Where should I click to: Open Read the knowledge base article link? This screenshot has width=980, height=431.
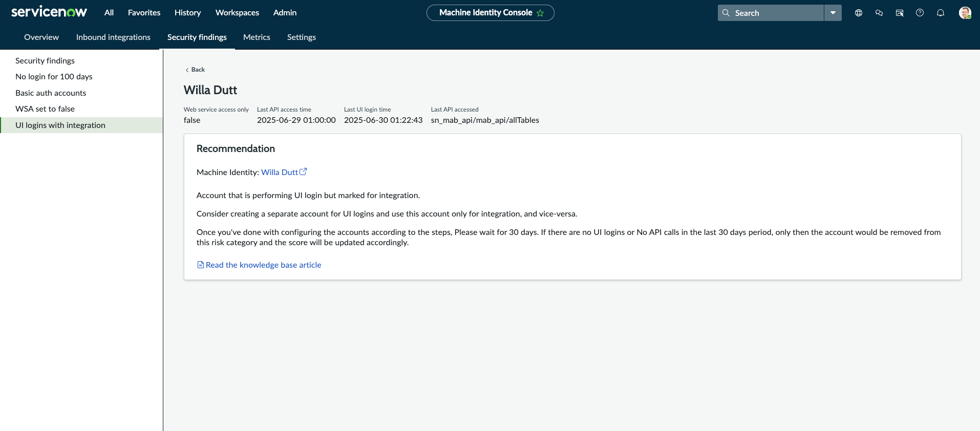(x=264, y=265)
